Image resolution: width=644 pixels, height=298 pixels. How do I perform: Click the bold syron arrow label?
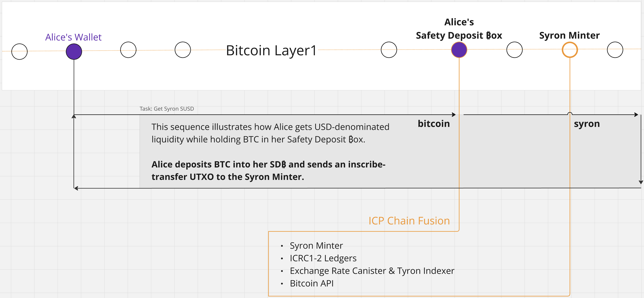pos(587,124)
